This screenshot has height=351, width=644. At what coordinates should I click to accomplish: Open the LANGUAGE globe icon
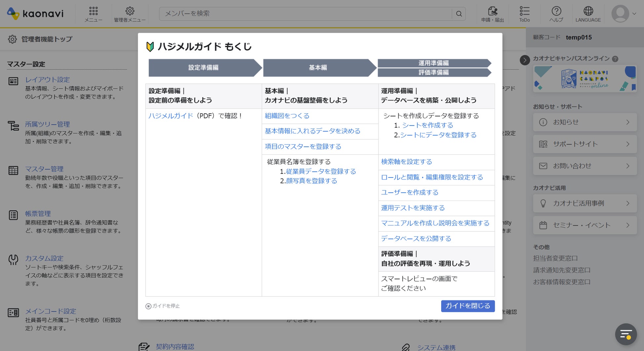click(x=588, y=11)
